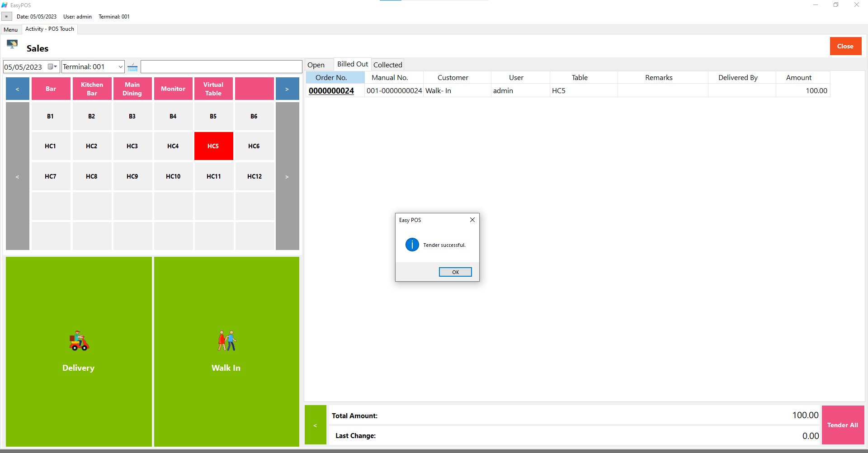
Task: Click the Tender All button
Action: click(x=843, y=425)
